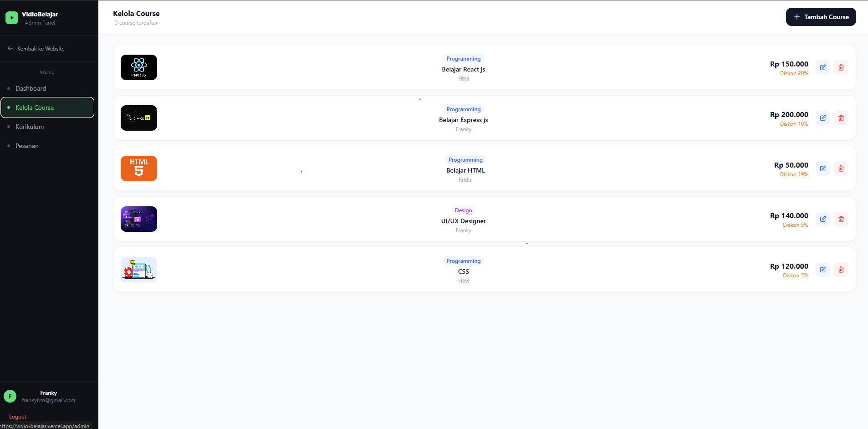Click the Diskon 5% label on UI/UX Designer

796,225
